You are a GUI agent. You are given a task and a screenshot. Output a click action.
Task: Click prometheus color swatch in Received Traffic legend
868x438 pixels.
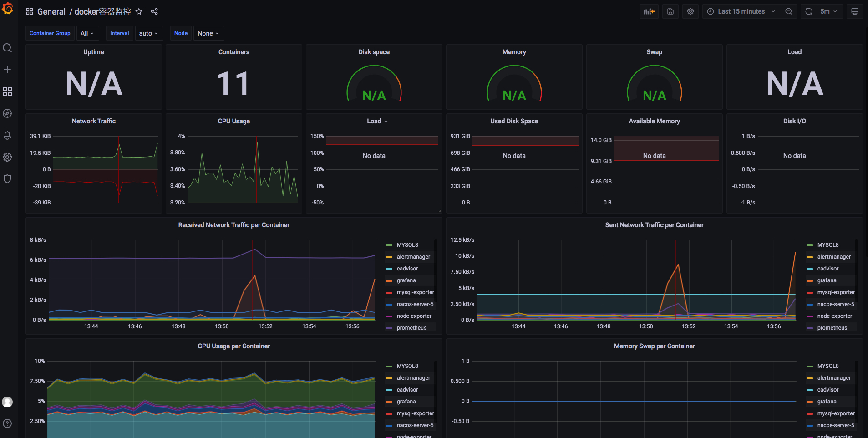tap(389, 328)
